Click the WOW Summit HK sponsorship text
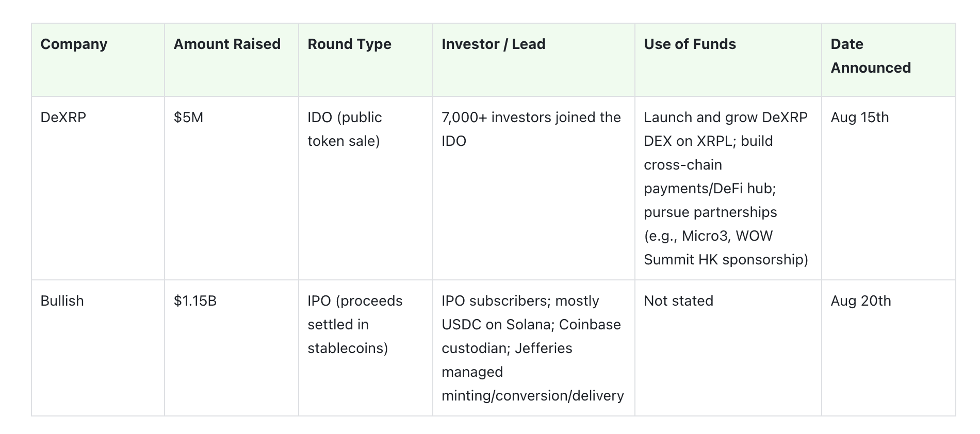 726,259
